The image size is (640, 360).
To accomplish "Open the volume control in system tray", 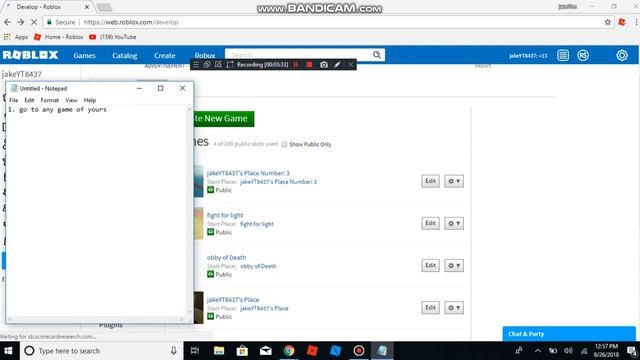I will (x=568, y=351).
